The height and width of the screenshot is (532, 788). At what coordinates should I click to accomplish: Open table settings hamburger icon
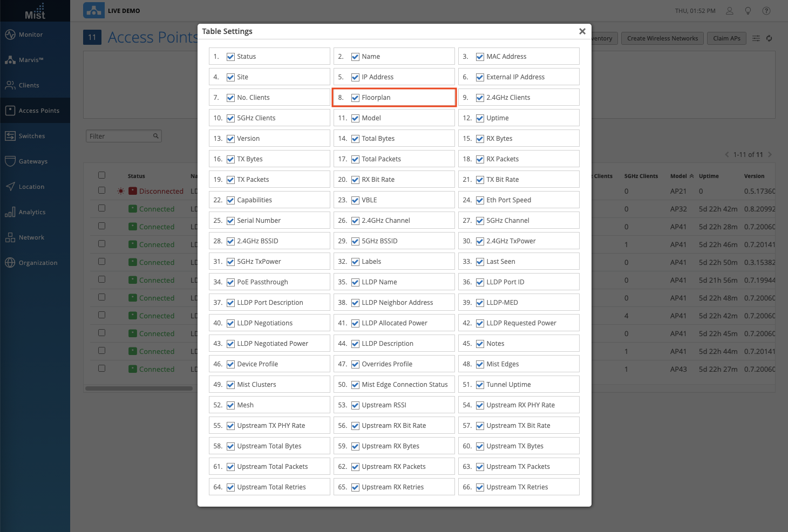click(x=756, y=38)
